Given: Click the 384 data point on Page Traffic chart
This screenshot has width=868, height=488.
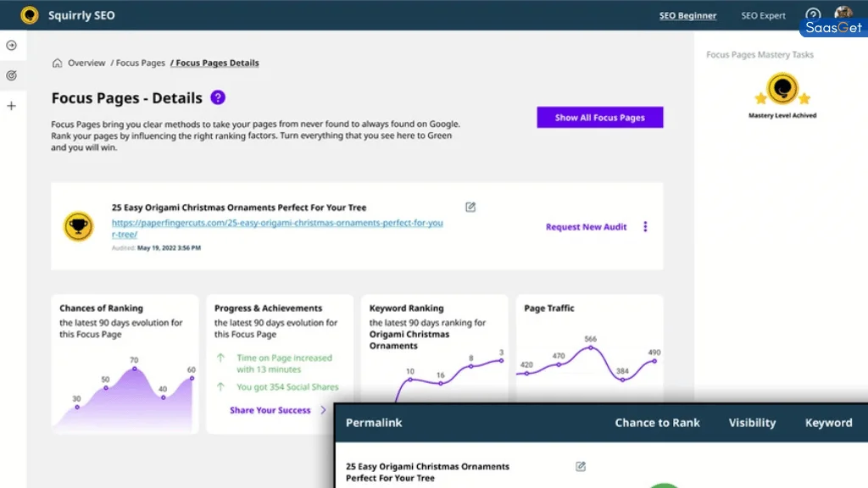Looking at the screenshot, I should click(x=623, y=380).
